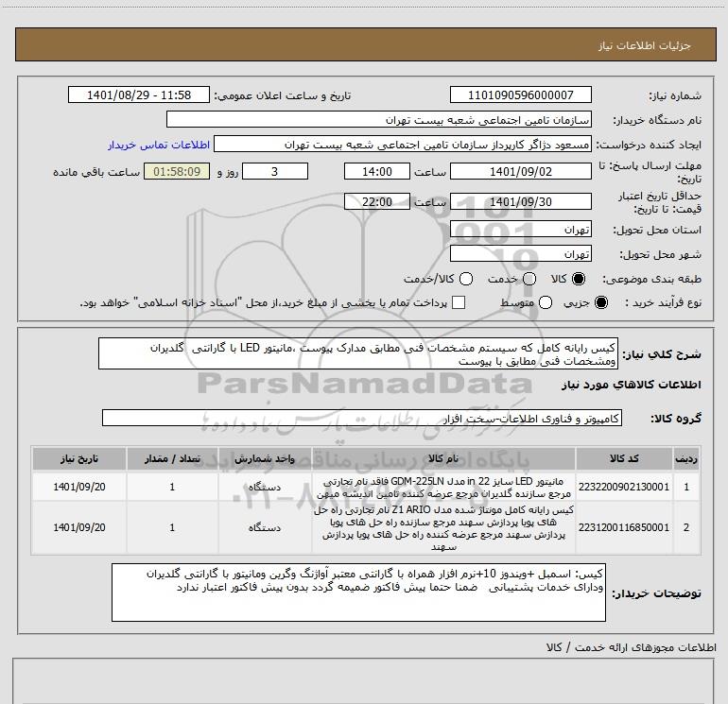This screenshot has width=728, height=704.
Task: Click the need date in row 1
Action: [78, 487]
